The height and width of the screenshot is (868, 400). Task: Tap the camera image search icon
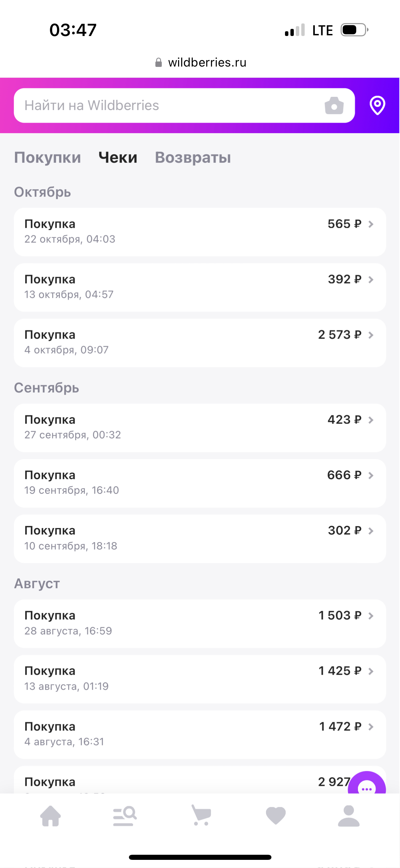tap(334, 106)
